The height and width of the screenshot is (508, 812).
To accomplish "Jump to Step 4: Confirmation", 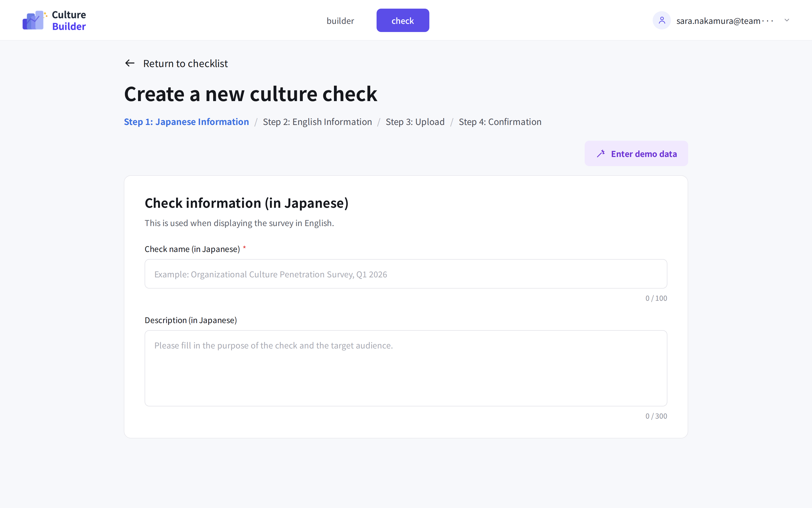I will pyautogui.click(x=500, y=122).
